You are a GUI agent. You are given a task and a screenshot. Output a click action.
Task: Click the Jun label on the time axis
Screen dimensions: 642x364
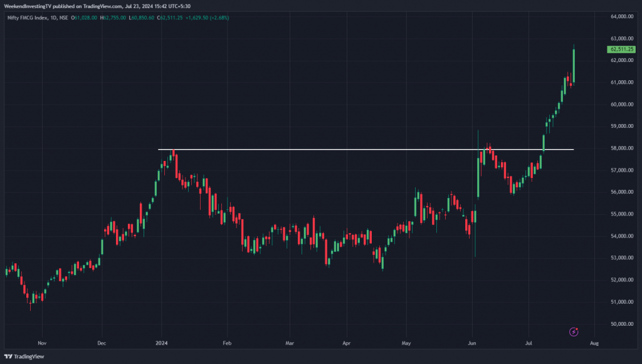472,343
